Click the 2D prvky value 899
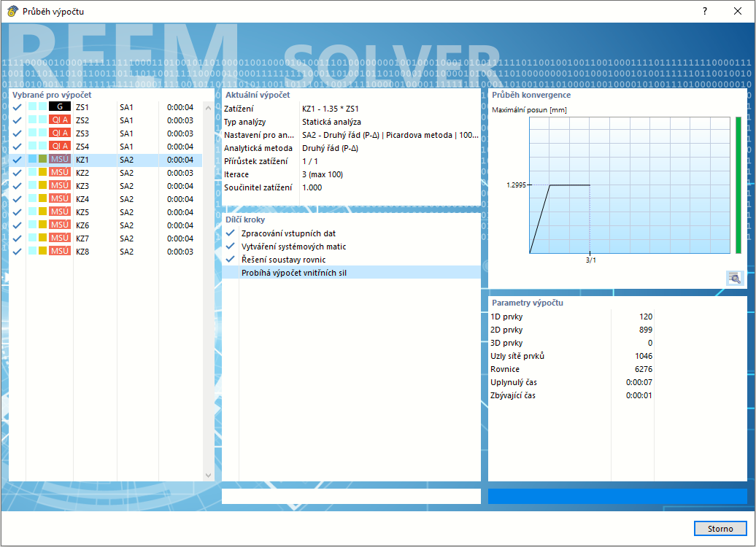Image resolution: width=756 pixels, height=547 pixels. [x=646, y=330]
